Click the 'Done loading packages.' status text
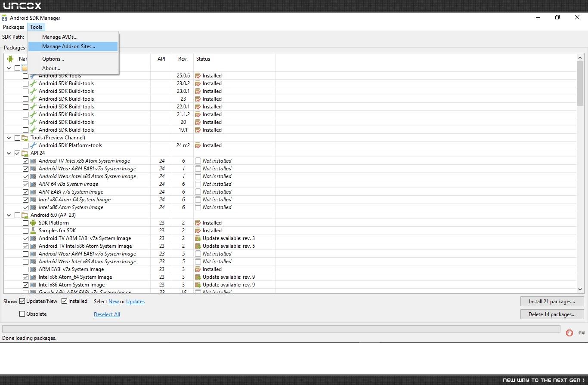Screen dimensions: 588x385 click(x=29, y=338)
